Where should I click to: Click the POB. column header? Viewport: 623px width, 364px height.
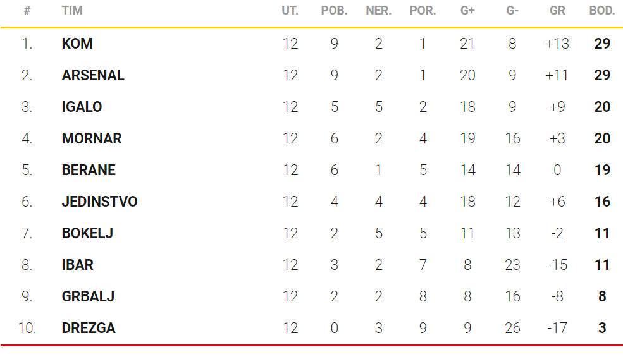point(334,11)
